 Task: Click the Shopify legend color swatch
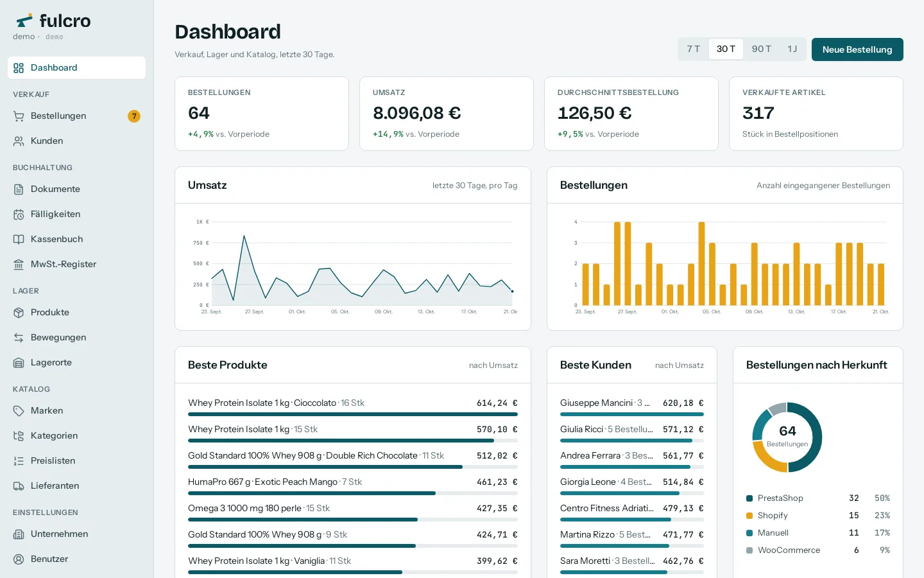coord(749,516)
